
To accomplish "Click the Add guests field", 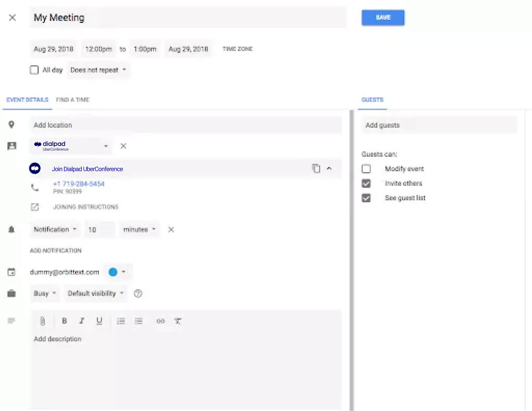I will coord(439,125).
